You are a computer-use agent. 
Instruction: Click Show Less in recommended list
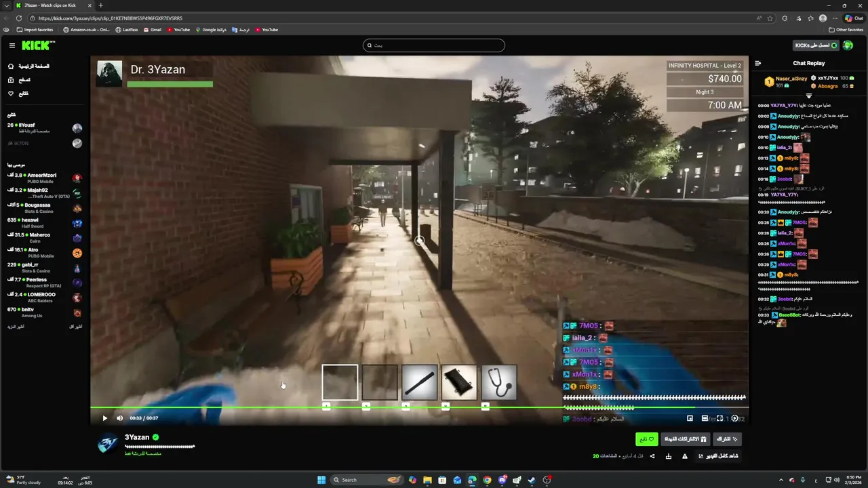click(x=76, y=327)
